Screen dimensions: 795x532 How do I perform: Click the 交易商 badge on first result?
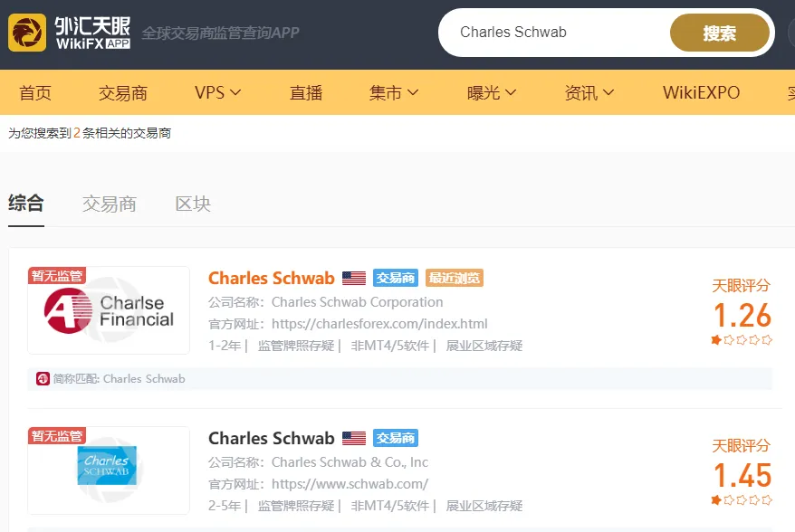[396, 278]
